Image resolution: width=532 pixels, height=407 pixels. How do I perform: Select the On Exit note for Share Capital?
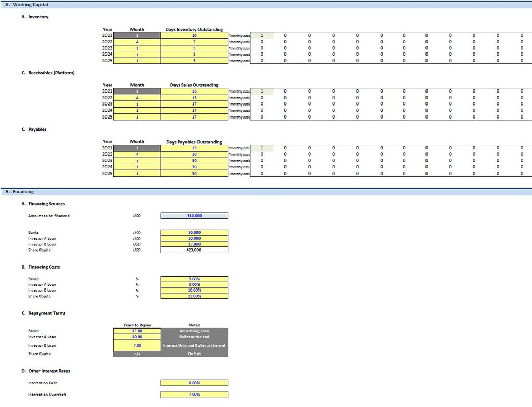(194, 354)
